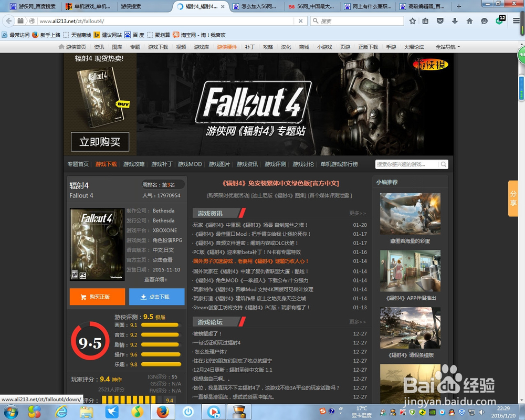This screenshot has height=420, width=525.
Task: Open the orange 分享 side tab
Action: pos(513,198)
